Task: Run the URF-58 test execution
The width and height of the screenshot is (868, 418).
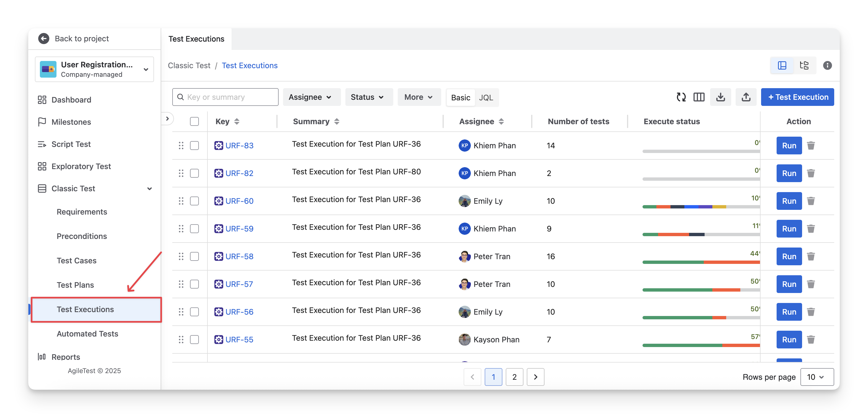Action: (789, 256)
